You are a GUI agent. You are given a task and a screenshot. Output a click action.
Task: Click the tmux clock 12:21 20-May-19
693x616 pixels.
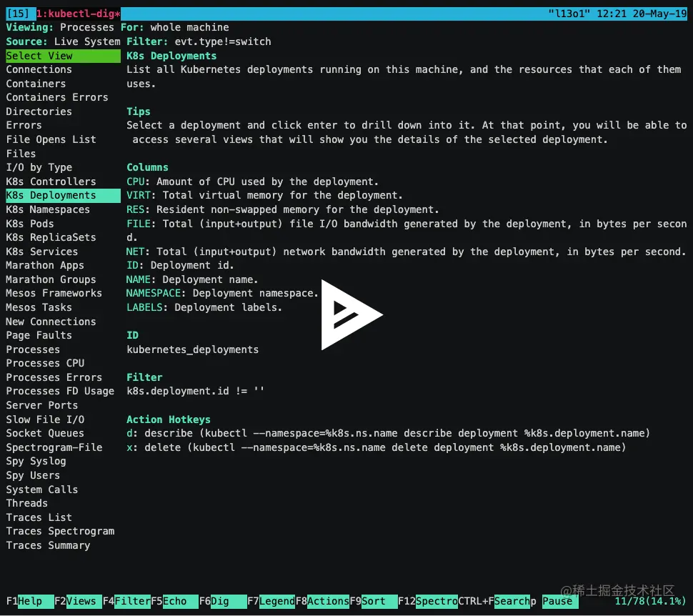[x=642, y=14]
